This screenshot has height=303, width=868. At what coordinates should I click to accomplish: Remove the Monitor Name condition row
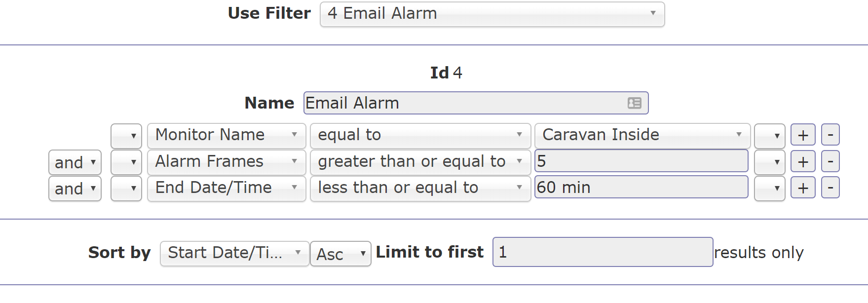[x=830, y=135]
